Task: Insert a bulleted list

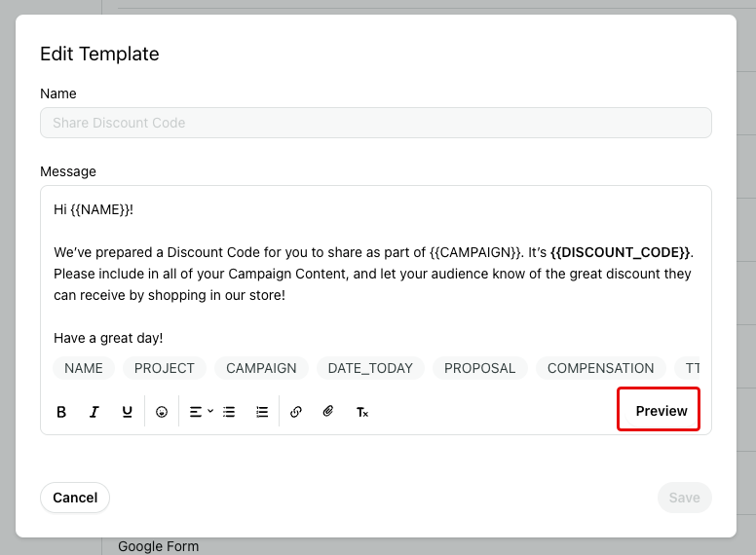Action: point(229,412)
